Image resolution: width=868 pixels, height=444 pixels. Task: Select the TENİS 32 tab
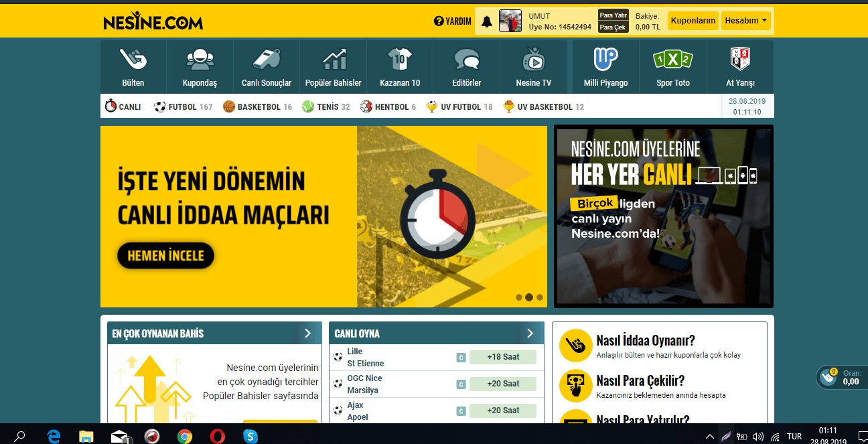(x=326, y=106)
